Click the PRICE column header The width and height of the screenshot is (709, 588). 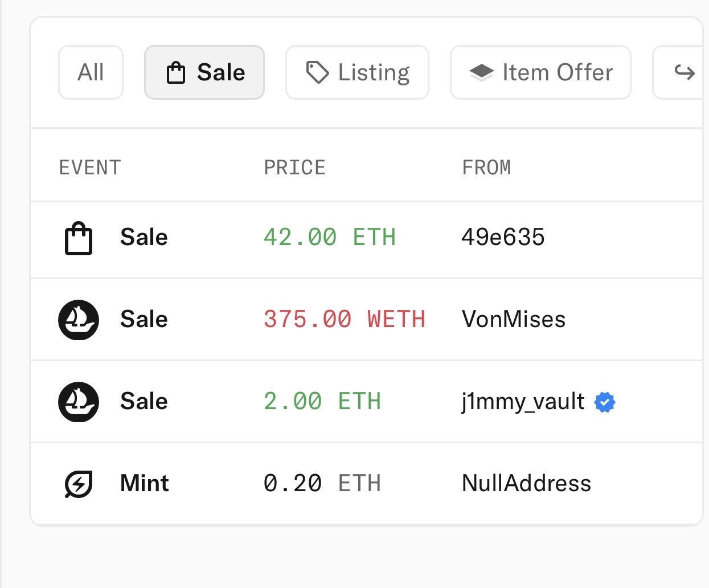(294, 168)
